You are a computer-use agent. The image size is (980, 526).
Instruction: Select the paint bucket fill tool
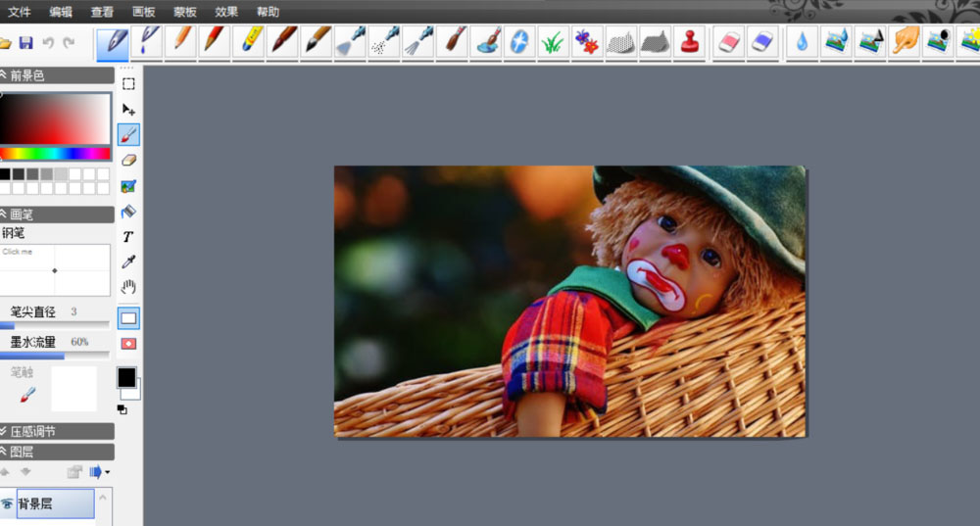pyautogui.click(x=128, y=212)
